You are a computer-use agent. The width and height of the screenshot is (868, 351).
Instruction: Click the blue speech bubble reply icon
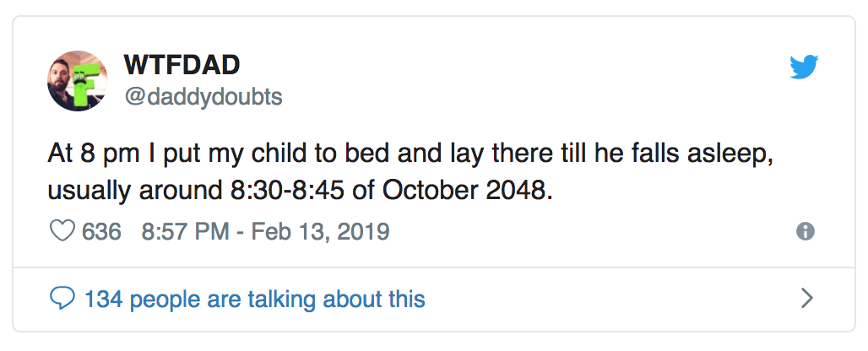coord(62,299)
